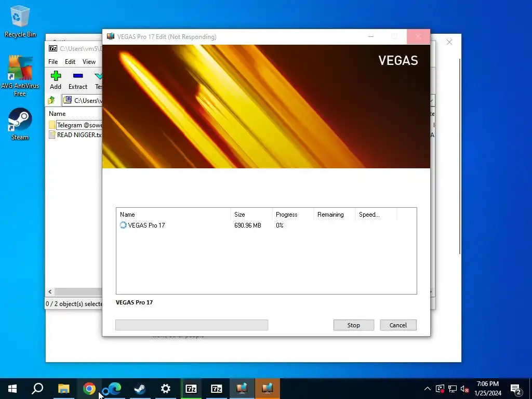532x399 pixels.
Task: Open the Recycle Bin desktop icon
Action: [x=20, y=21]
